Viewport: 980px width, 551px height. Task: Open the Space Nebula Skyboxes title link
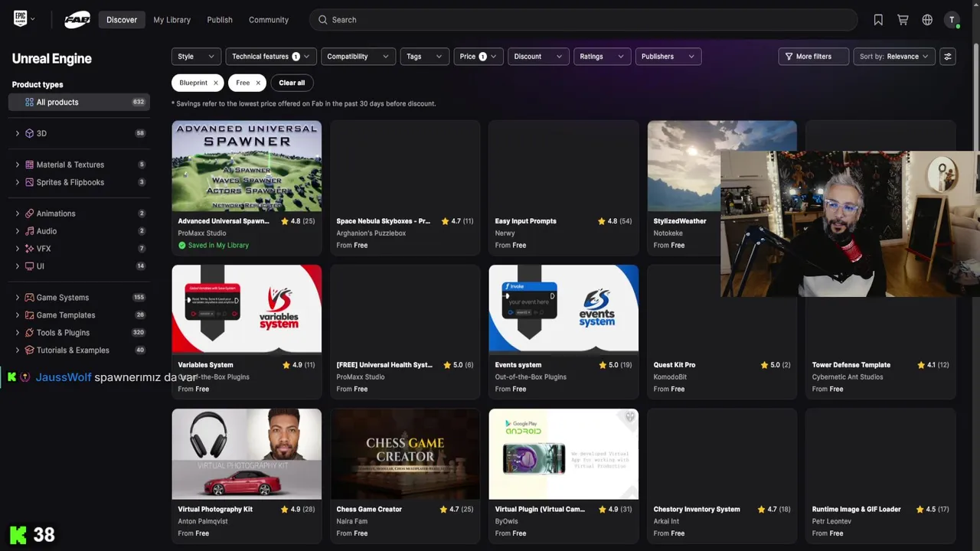(x=384, y=221)
